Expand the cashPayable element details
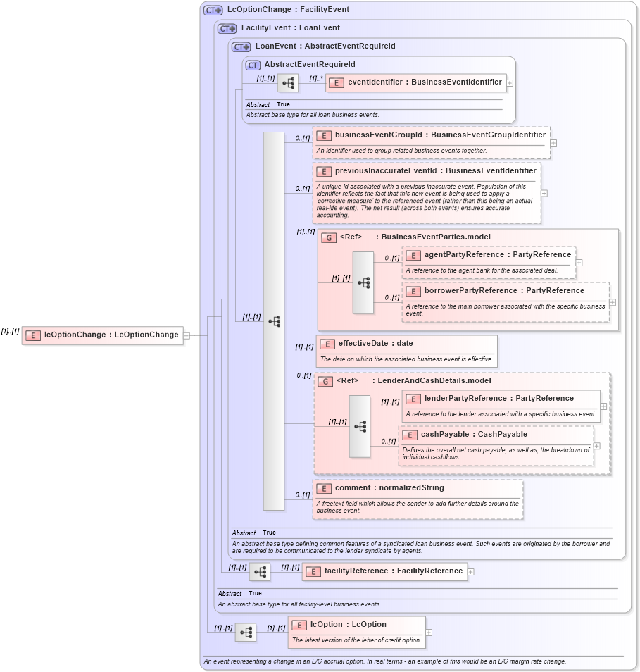Screen dimensions: 640x672 (x=596, y=446)
